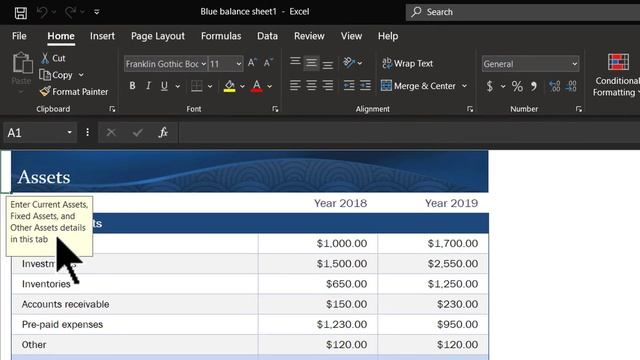Increase font size with large A
This screenshot has width=640, height=360.
point(252,63)
